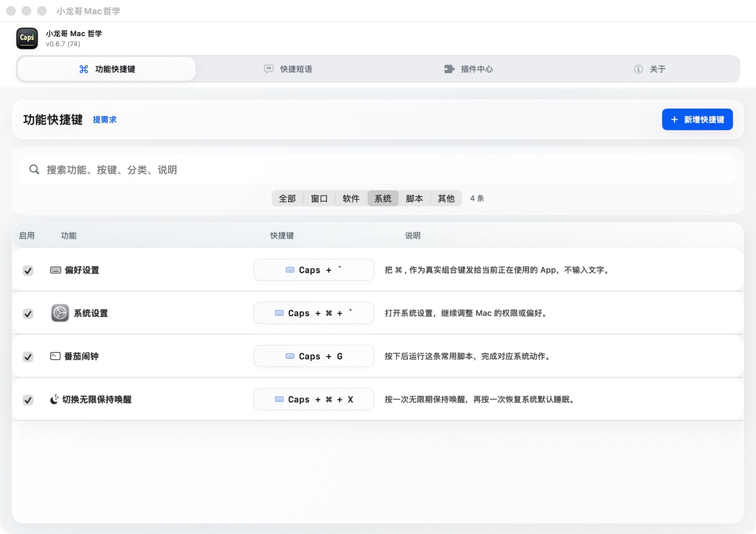Click the 功能 column header
Screen dimensions: 756x534
point(68,236)
